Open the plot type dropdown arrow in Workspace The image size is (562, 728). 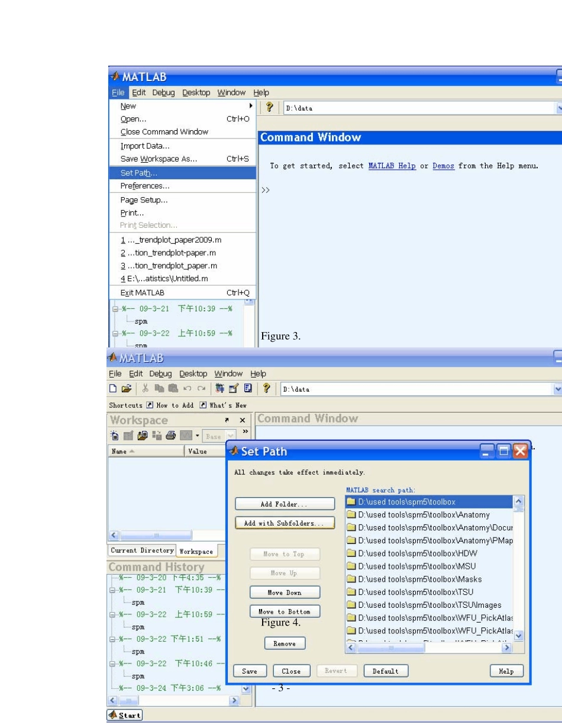197,436
